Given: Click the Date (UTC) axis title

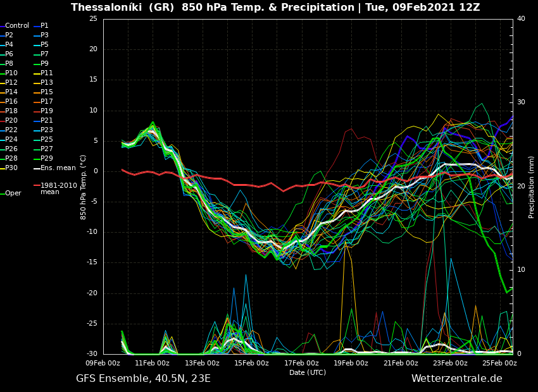Looking at the screenshot, I should point(308,372).
